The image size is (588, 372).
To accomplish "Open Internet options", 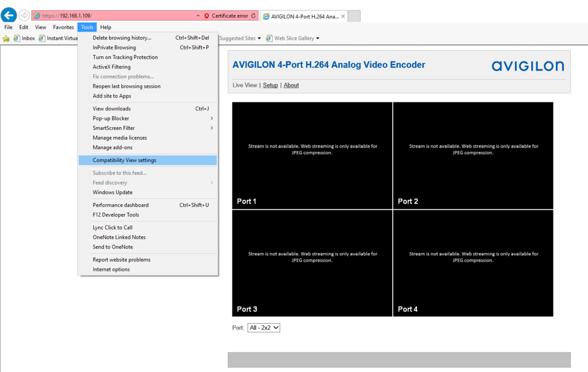I will click(148, 270).
